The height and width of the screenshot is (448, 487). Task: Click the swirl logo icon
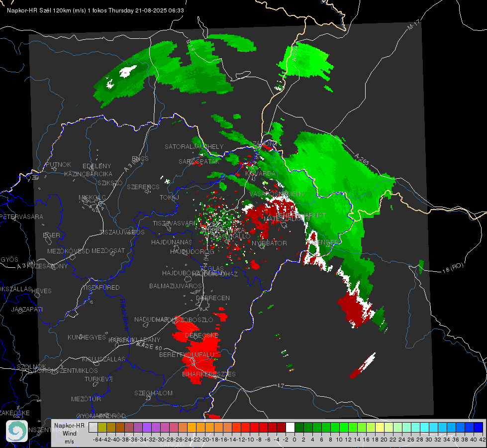click(17, 431)
